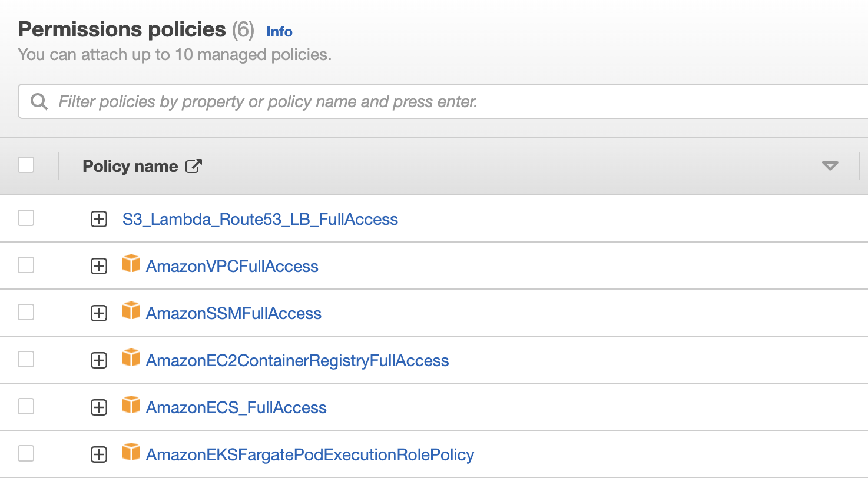Expand the AmazonEKSFargatePodExecutionRolePolicy row

tap(99, 455)
